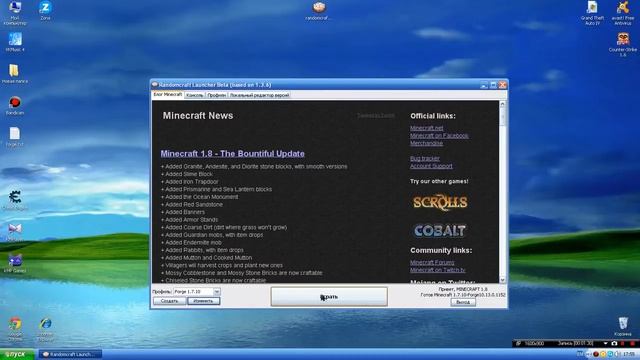Open the randomcraft icon at top of desktop
Viewport: 640px width, 360px height.
[x=319, y=11]
